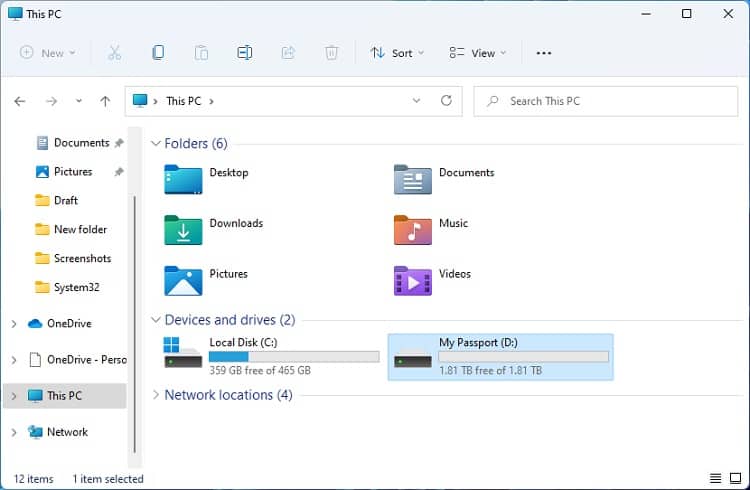Click '12 items' in status bar
The height and width of the screenshot is (490, 750).
click(33, 479)
